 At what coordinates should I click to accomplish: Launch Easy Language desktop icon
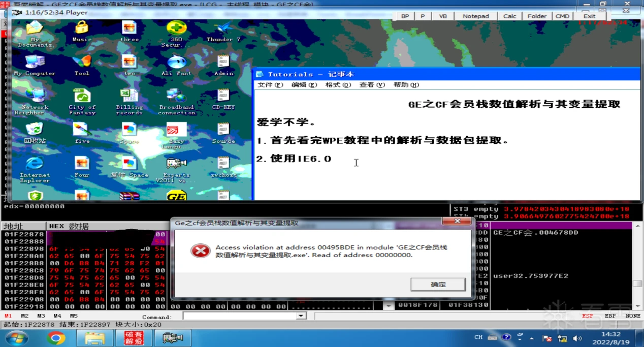click(176, 136)
